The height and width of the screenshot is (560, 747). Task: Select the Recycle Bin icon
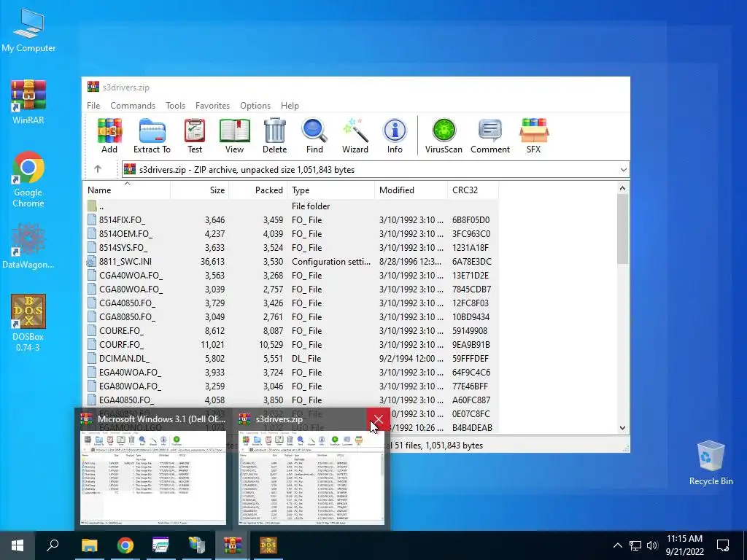click(711, 463)
